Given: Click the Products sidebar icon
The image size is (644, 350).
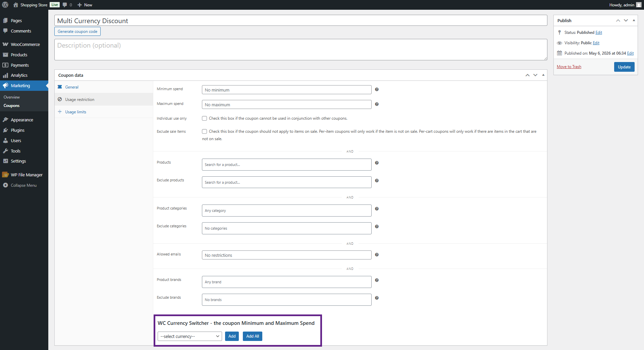Looking at the screenshot, I should click(x=5, y=55).
